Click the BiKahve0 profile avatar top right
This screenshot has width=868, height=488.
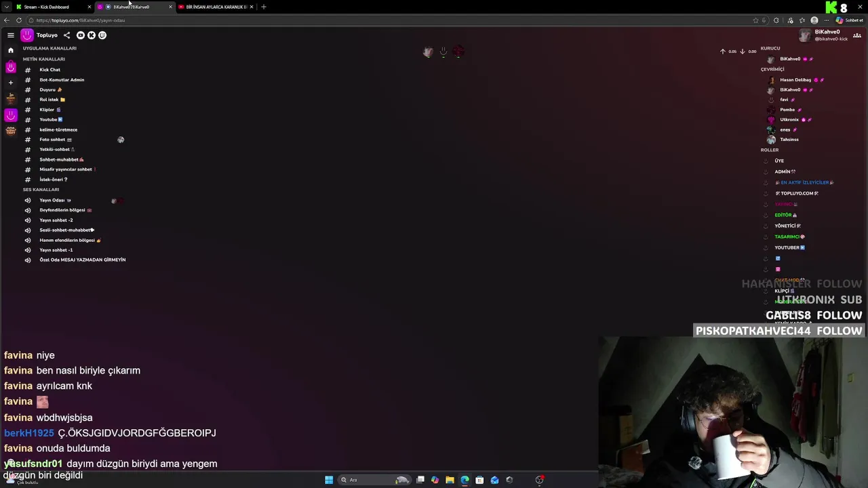(804, 35)
